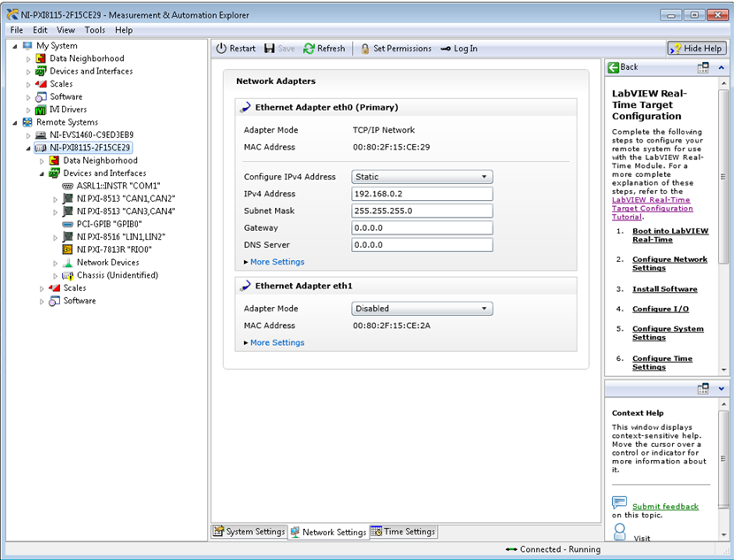Click the Connected - Running status text
734x560 pixels.
tap(560, 549)
